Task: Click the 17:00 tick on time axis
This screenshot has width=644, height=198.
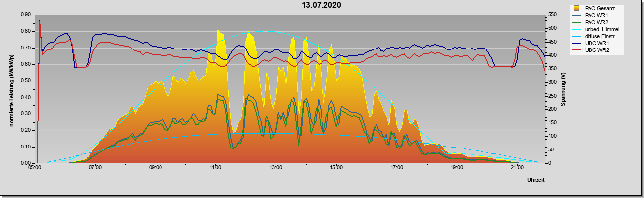Action: coord(396,168)
